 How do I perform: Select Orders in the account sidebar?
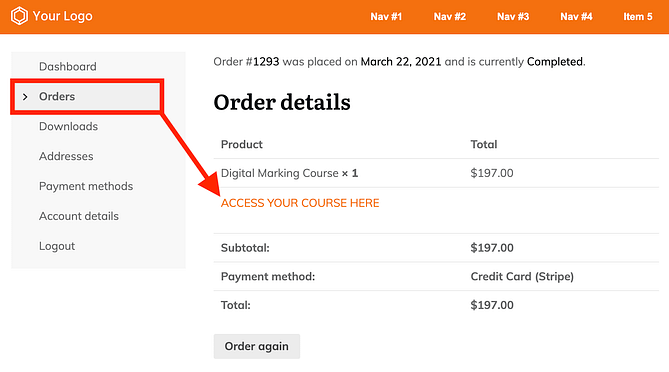pos(57,96)
